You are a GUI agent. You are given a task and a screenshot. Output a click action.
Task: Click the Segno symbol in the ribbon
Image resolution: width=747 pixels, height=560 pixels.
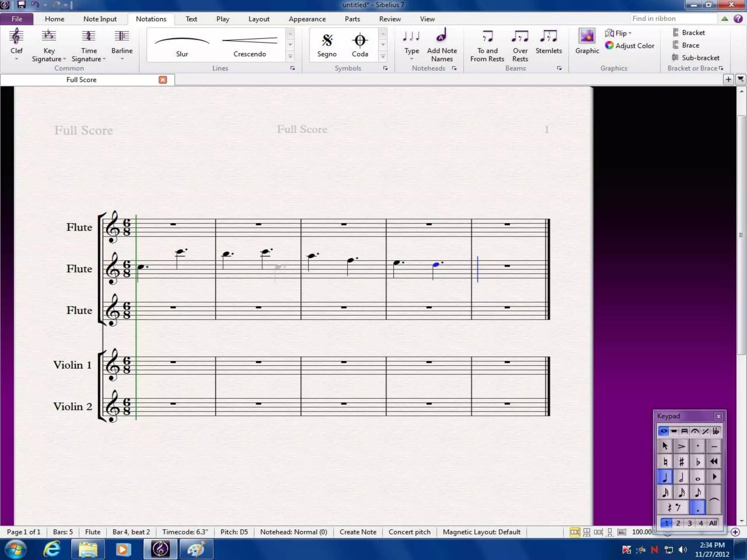pyautogui.click(x=326, y=45)
